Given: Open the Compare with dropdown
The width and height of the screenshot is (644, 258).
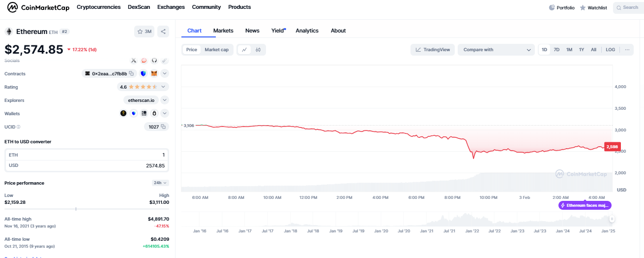Looking at the screenshot, I should [x=496, y=50].
